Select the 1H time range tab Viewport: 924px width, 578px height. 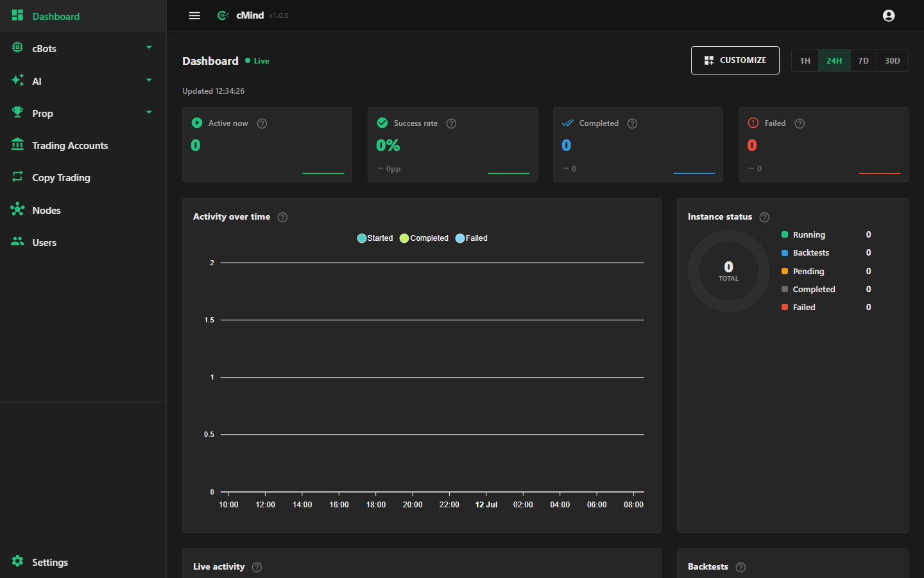(805, 60)
